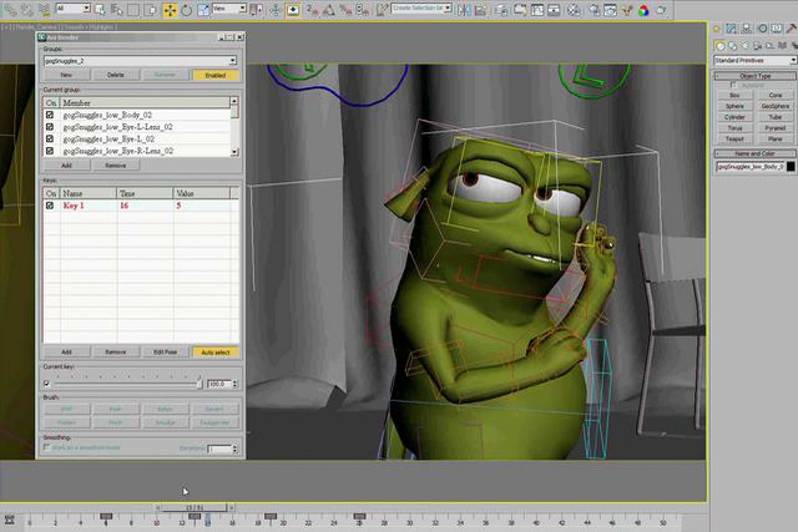Switch to the Motion command panel tab
This screenshot has width=798, height=532.
click(762, 29)
